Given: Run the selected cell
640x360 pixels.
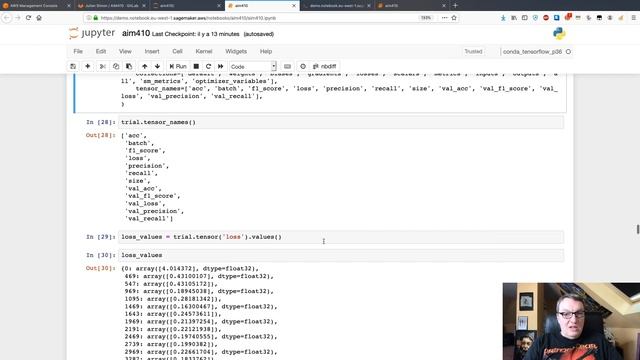Looking at the screenshot, I should (x=178, y=67).
